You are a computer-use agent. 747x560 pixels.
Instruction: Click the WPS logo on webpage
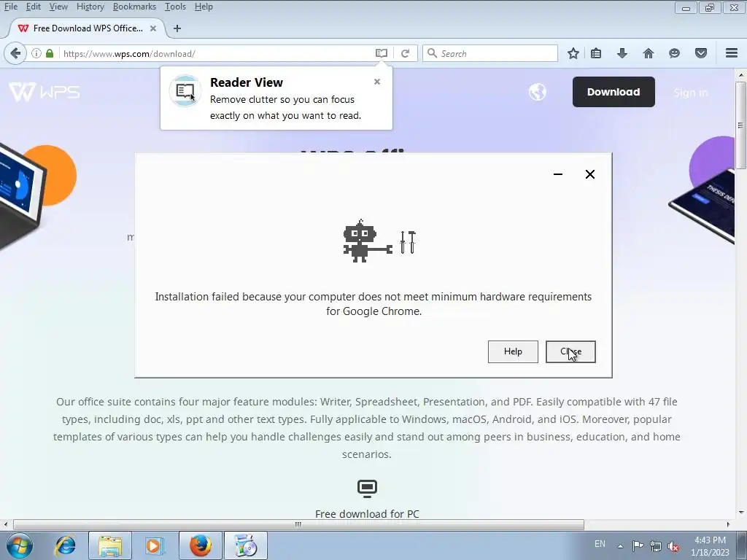(44, 91)
